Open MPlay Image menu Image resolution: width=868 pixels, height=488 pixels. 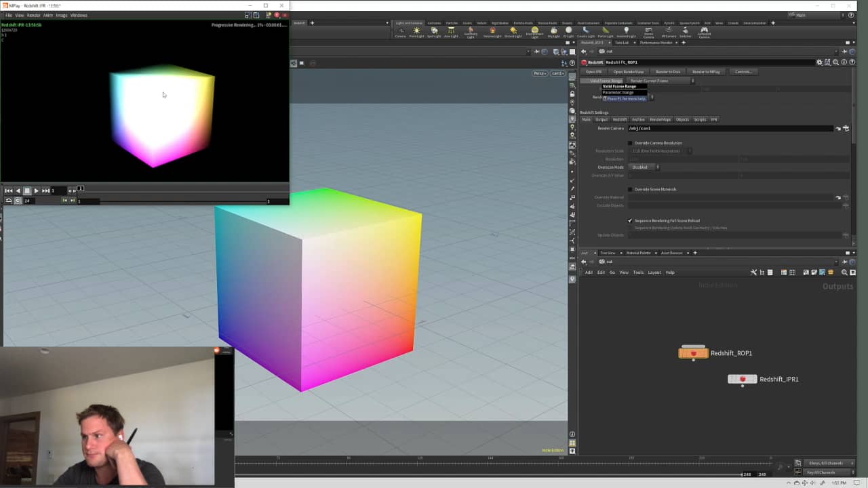pos(61,15)
